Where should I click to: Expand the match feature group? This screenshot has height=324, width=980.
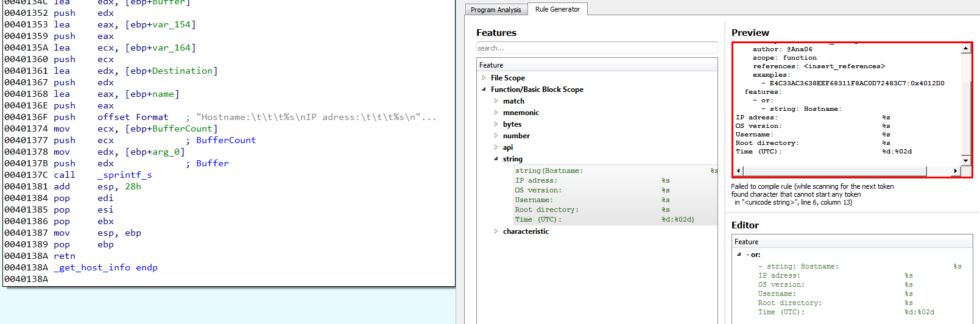point(496,101)
